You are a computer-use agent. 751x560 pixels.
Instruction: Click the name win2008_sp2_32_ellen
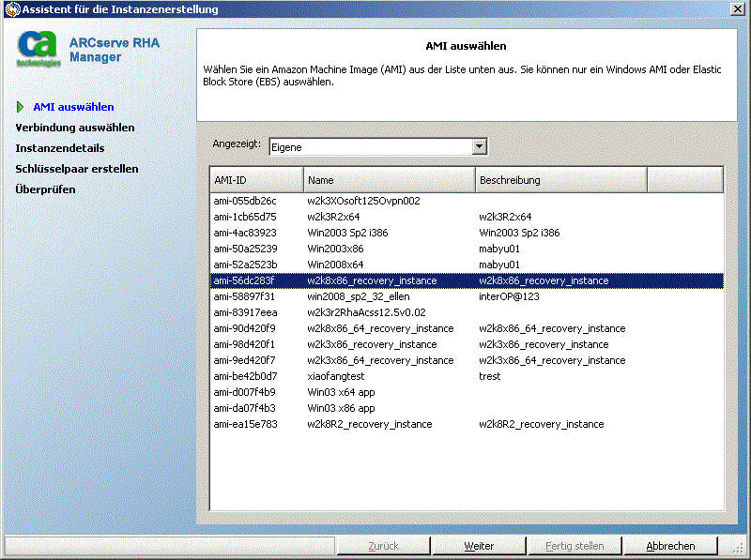click(x=359, y=296)
